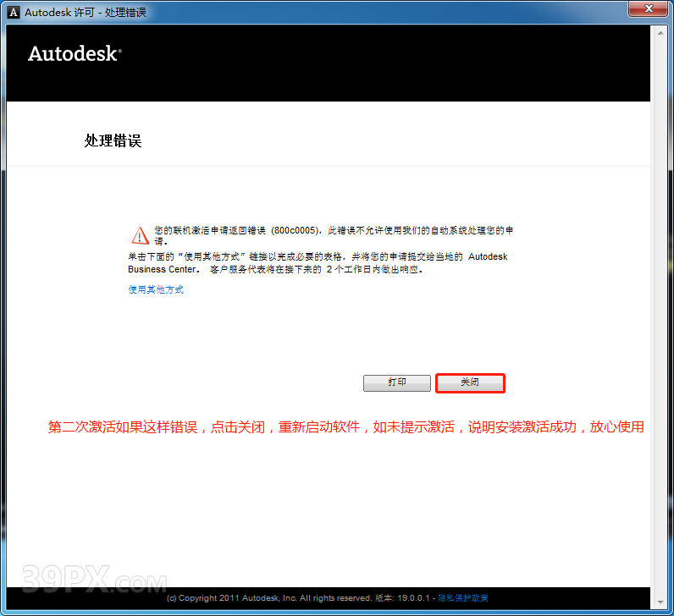Click the copyright 2011 Autodesk footer text
Image resolution: width=674 pixels, height=616 pixels.
pos(269,598)
